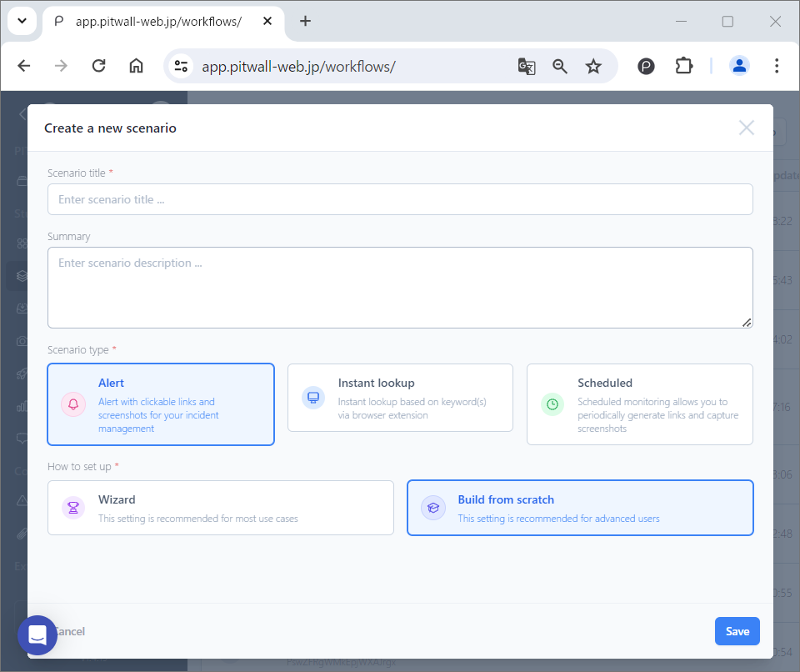Bookmark this page with star icon

pyautogui.click(x=593, y=67)
